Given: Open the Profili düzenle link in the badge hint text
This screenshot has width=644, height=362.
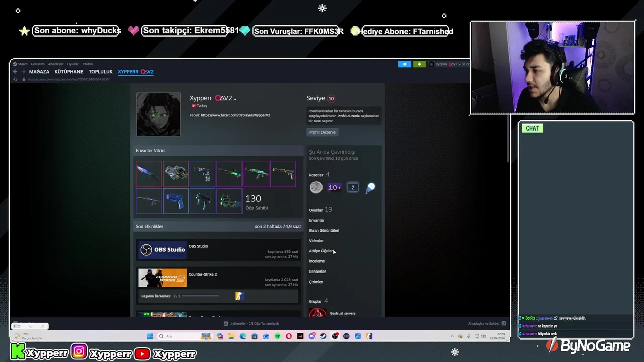Looking at the screenshot, I should coord(348,116).
